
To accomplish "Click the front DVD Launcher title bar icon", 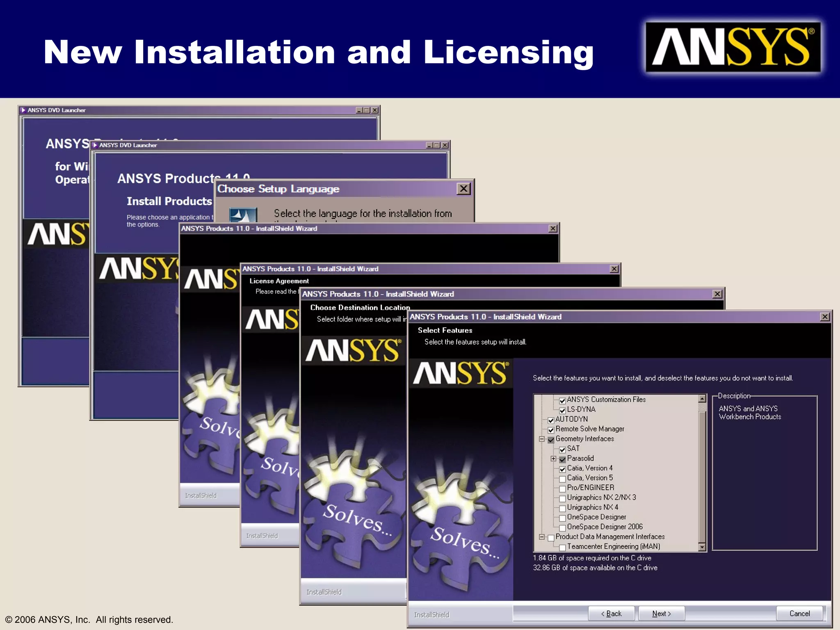I will coord(95,145).
